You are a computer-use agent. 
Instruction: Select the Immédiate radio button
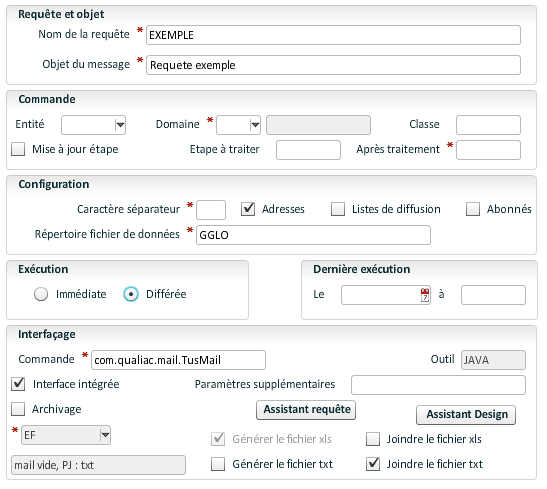(x=41, y=294)
